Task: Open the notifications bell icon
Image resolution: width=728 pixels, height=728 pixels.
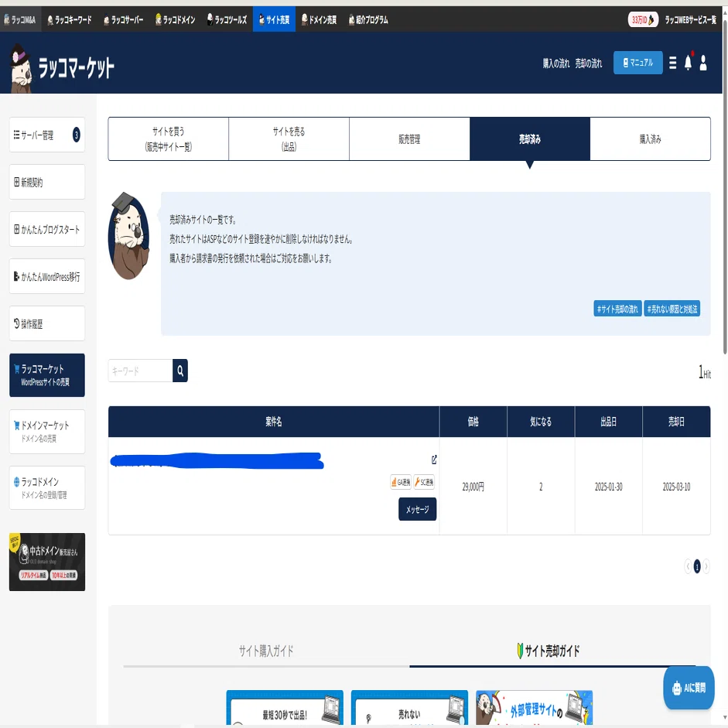Action: pos(688,62)
